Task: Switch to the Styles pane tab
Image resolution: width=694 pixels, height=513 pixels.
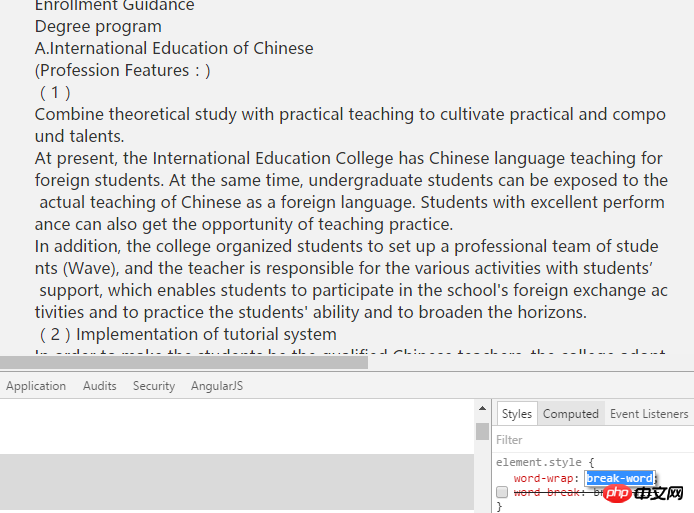Action: [x=517, y=414]
